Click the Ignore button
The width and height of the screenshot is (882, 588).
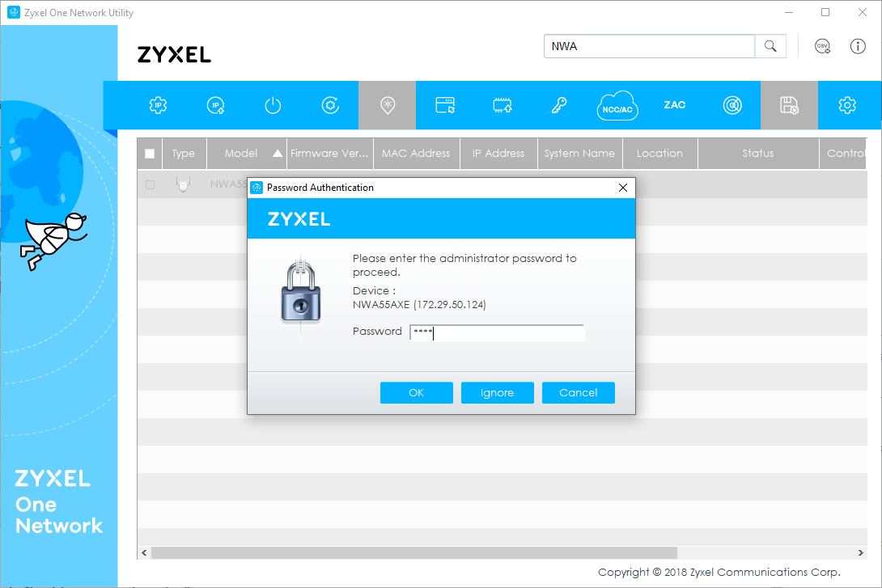click(x=497, y=392)
